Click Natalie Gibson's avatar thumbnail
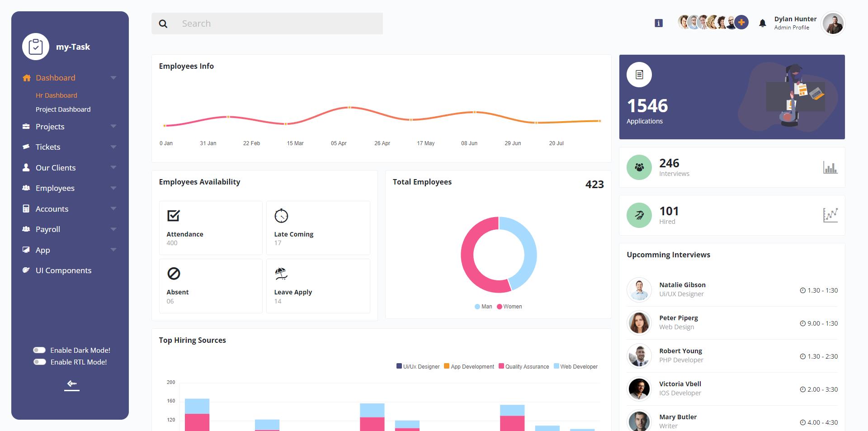 [639, 289]
